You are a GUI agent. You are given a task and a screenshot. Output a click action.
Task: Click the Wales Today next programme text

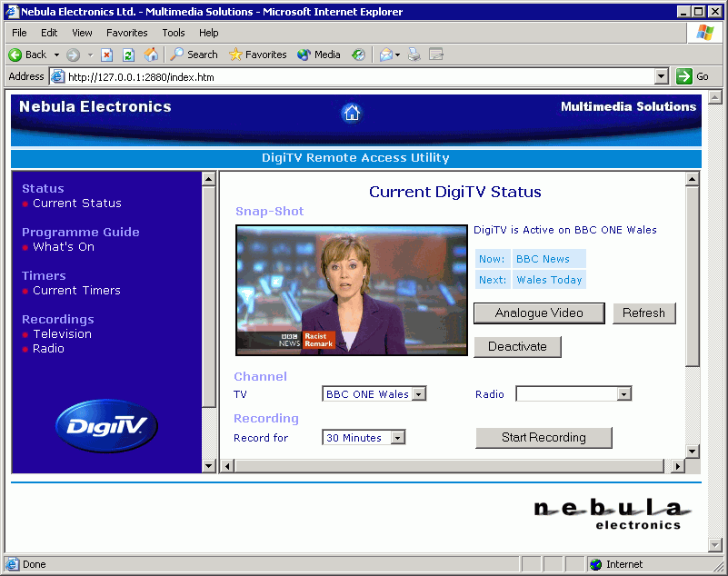pyautogui.click(x=549, y=280)
